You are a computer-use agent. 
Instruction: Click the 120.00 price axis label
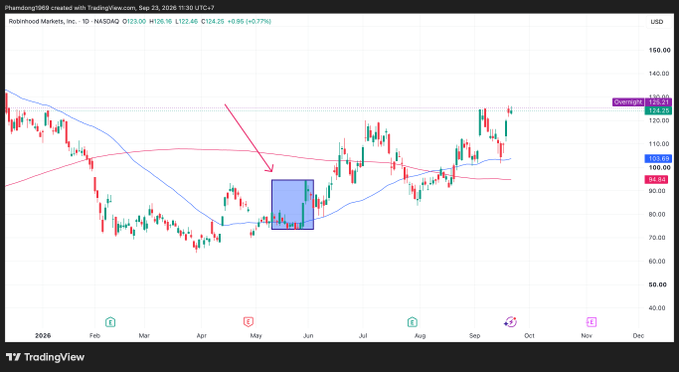[x=660, y=120]
